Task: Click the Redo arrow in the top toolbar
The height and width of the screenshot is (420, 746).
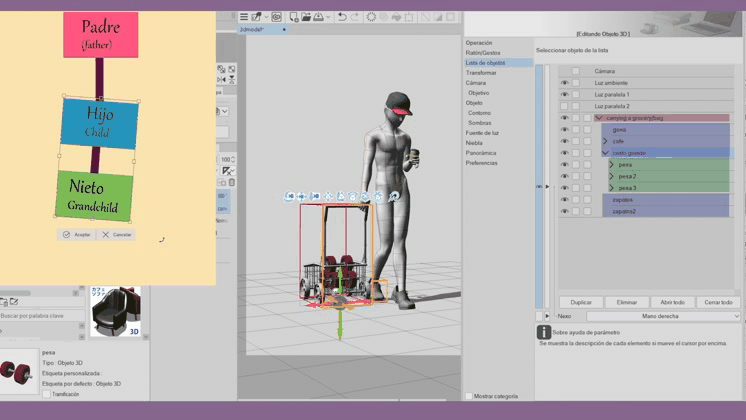Action: (x=355, y=17)
